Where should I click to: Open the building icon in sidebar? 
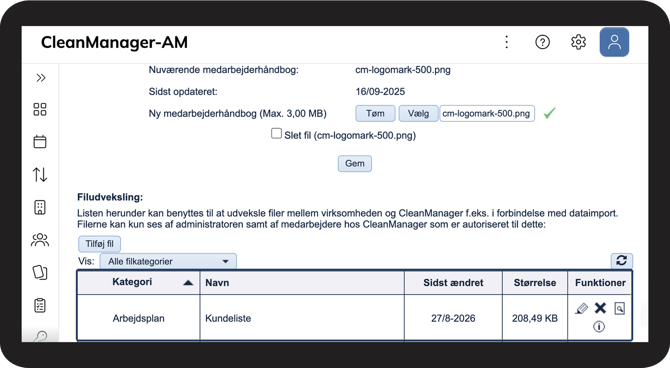point(40,207)
